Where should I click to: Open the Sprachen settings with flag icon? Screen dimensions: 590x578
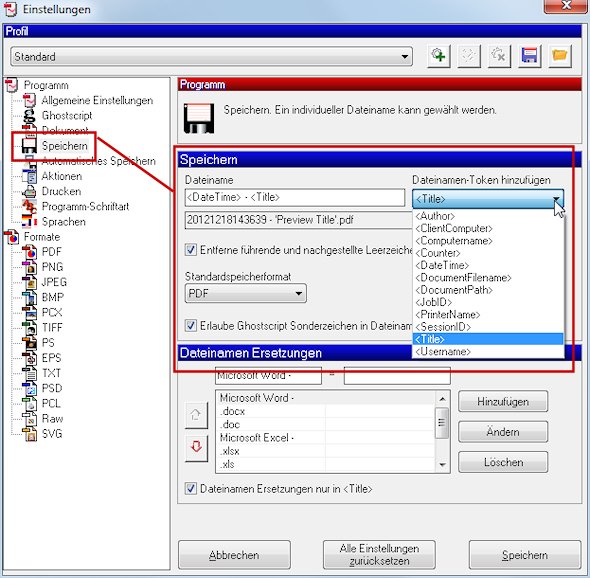(29, 222)
